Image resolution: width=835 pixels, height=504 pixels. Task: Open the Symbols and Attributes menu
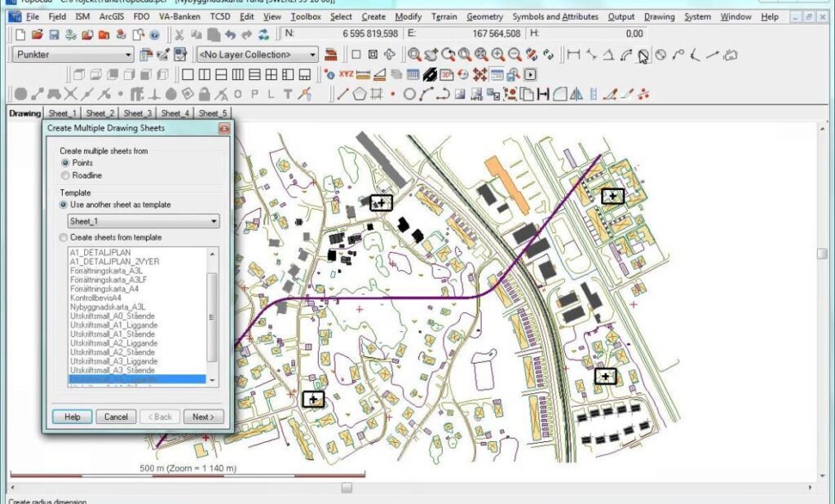tap(555, 16)
